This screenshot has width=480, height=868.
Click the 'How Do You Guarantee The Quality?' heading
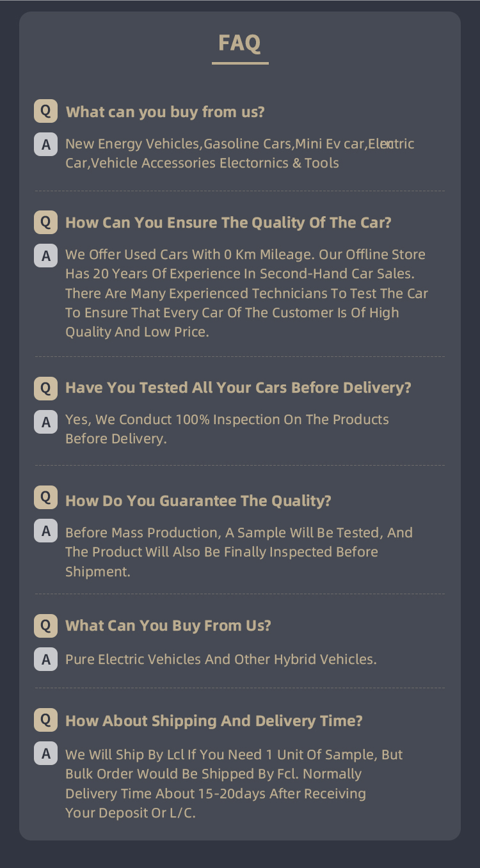click(x=198, y=500)
